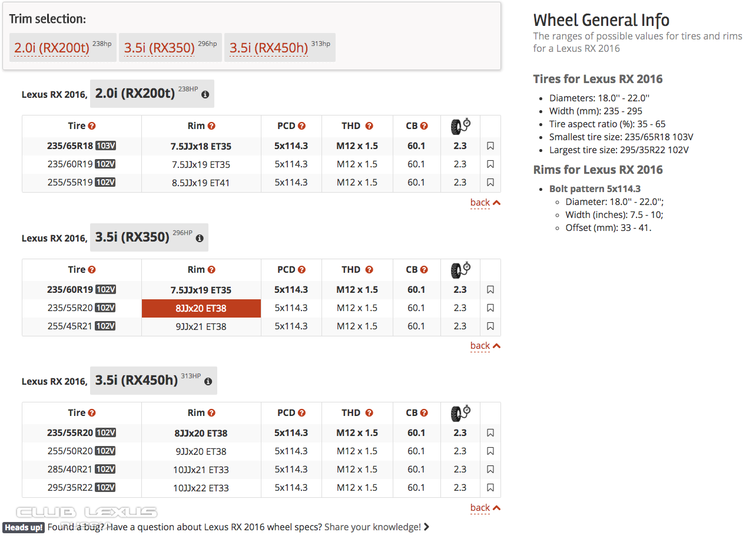756x545 pixels.
Task: Click the highlighted 8JJx20 ET38 rim cell
Action: click(201, 308)
